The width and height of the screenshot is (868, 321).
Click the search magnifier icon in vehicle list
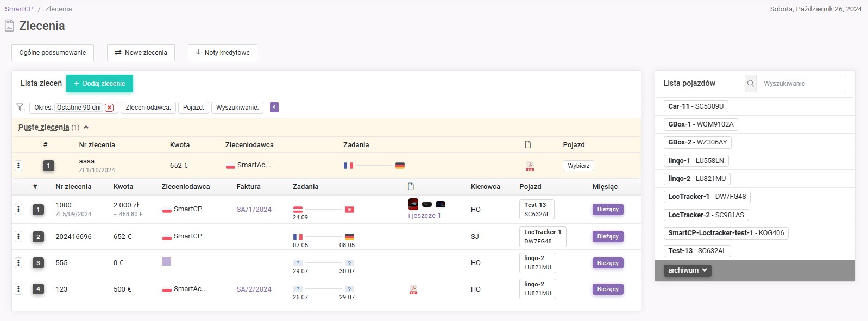click(x=751, y=83)
